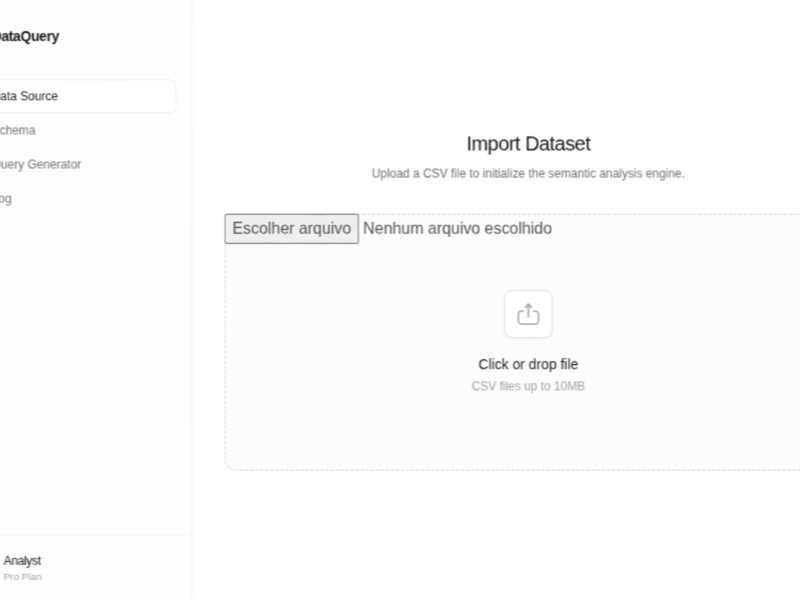800x600 pixels.
Task: Open the Query Generator section
Action: 40,164
